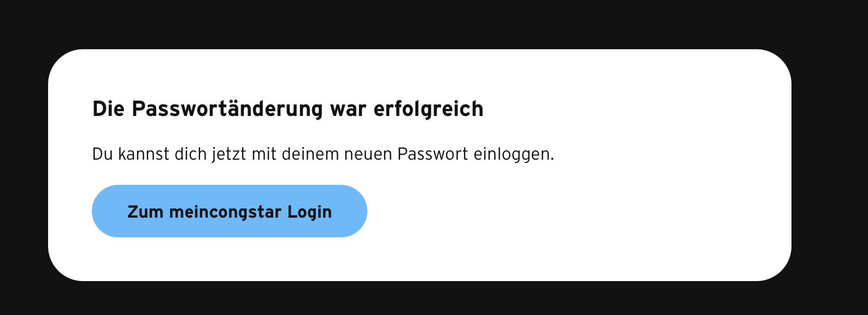The image size is (868, 315).
Task: Click the word Die starting the heading
Action: pyautogui.click(x=108, y=109)
